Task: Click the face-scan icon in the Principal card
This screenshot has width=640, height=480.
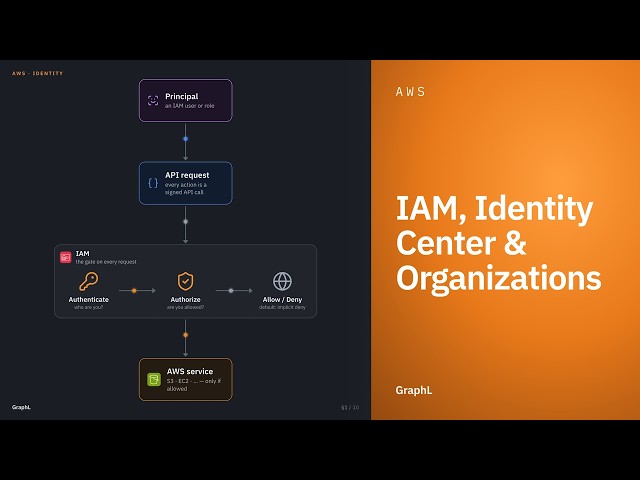Action: (153, 100)
